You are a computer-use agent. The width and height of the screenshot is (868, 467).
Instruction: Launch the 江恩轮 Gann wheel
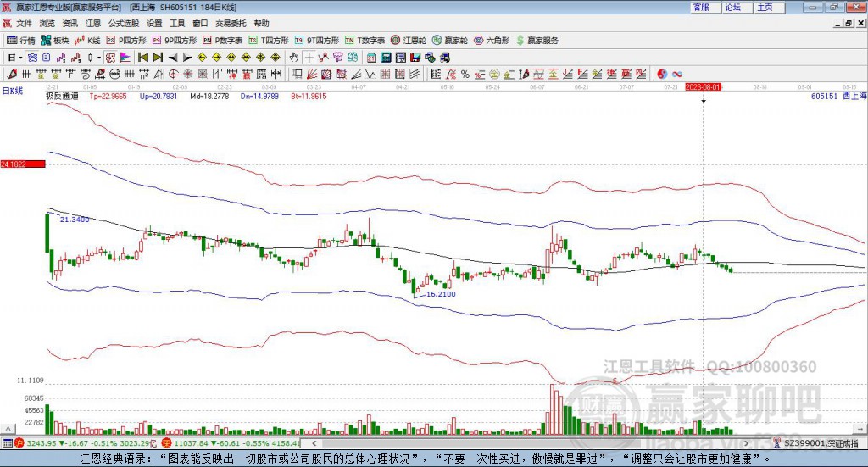(409, 41)
